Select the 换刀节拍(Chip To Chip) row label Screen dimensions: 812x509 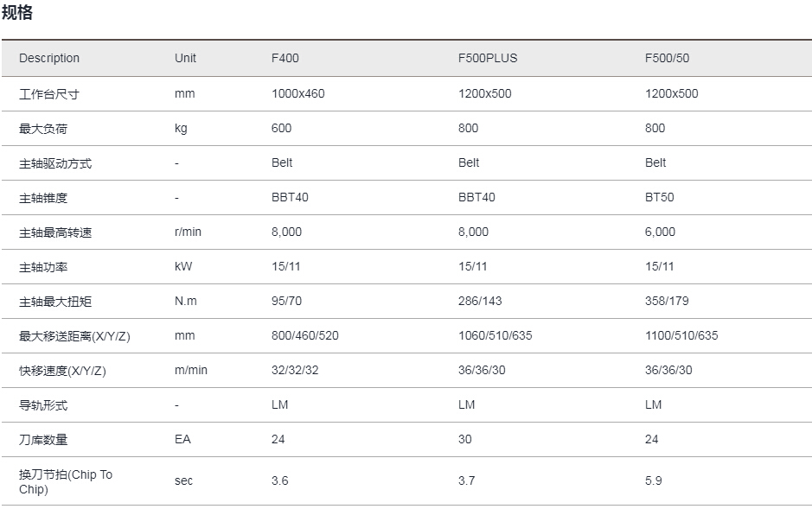point(66,481)
